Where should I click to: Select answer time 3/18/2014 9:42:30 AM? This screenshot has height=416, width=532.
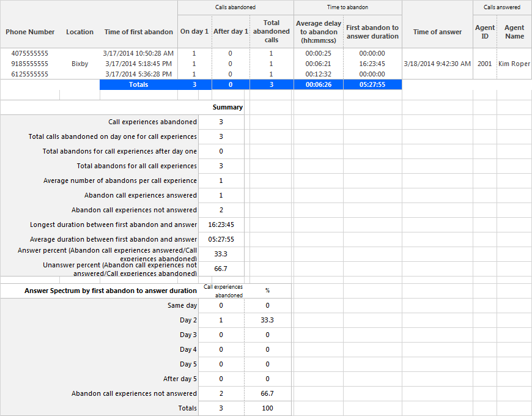click(x=437, y=64)
